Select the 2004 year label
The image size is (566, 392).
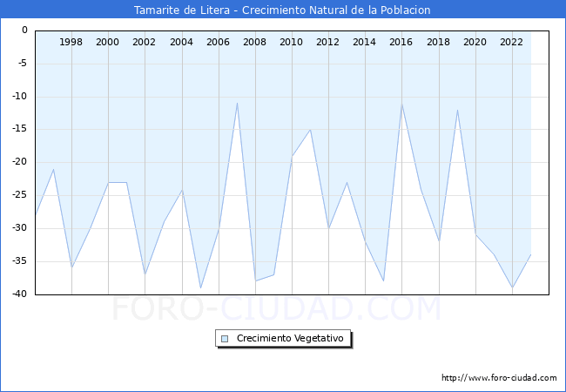tap(181, 42)
